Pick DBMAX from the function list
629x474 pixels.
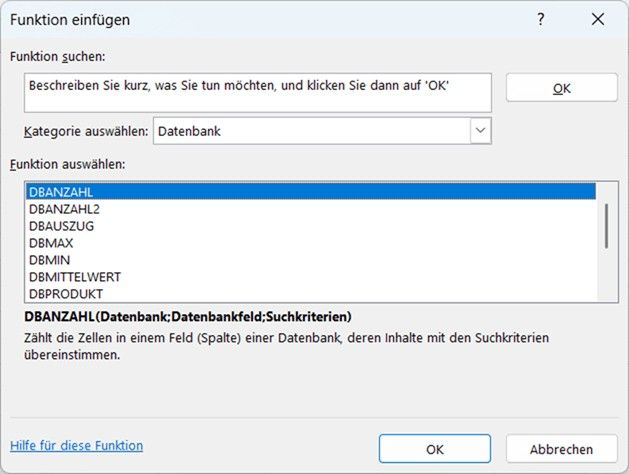[x=310, y=243]
